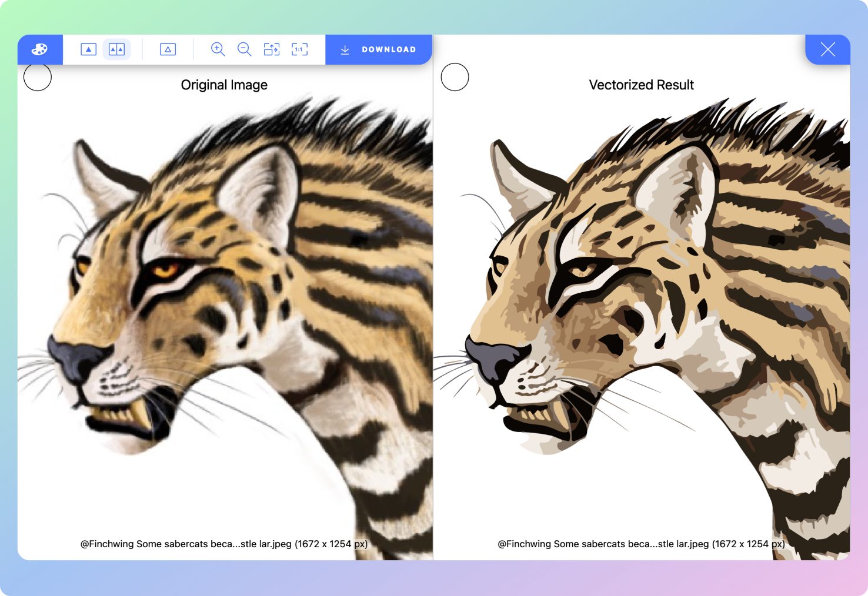Click the Download button
Screen dimensions: 868x596
388,49
